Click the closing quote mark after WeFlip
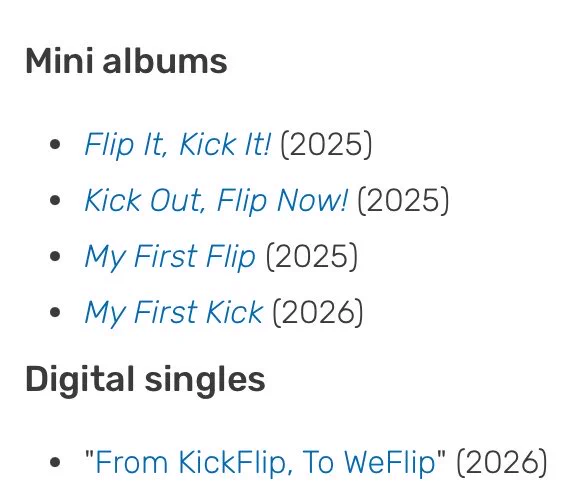 442,453
